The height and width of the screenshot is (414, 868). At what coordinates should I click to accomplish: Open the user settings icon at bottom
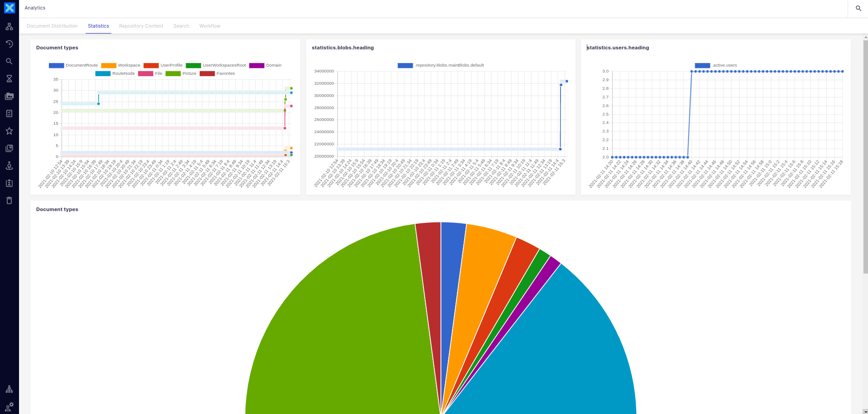pos(9,406)
